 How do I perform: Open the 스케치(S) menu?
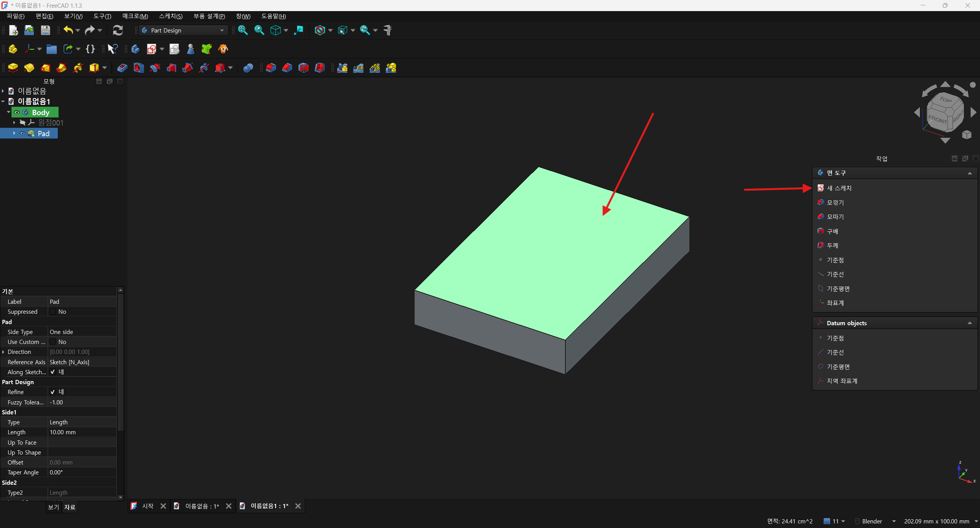[171, 16]
